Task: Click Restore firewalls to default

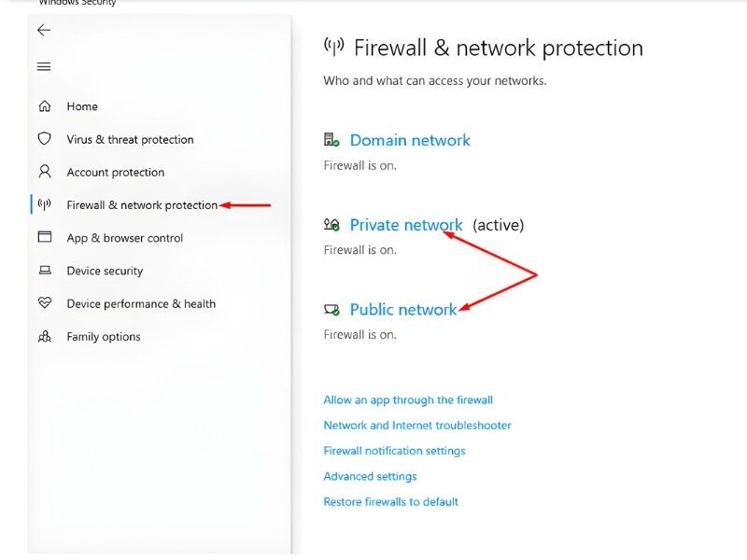Action: 390,502
